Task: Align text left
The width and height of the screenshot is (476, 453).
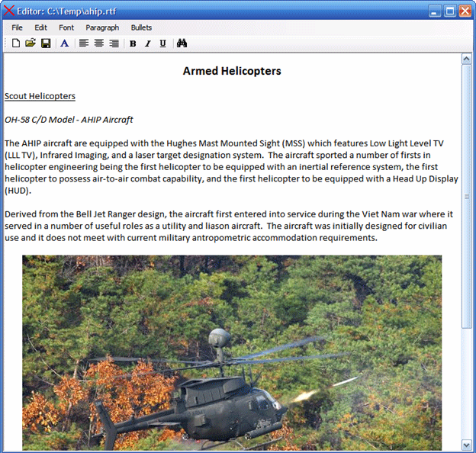Action: tap(84, 43)
